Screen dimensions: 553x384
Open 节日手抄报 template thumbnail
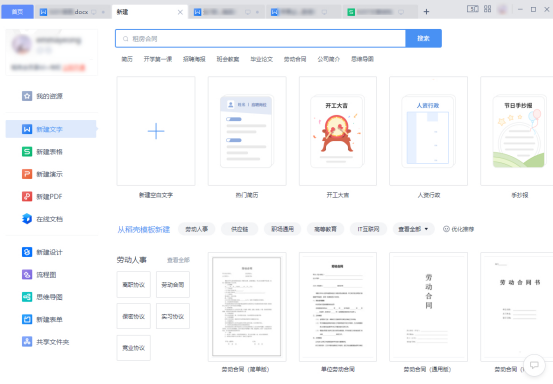pos(517,131)
